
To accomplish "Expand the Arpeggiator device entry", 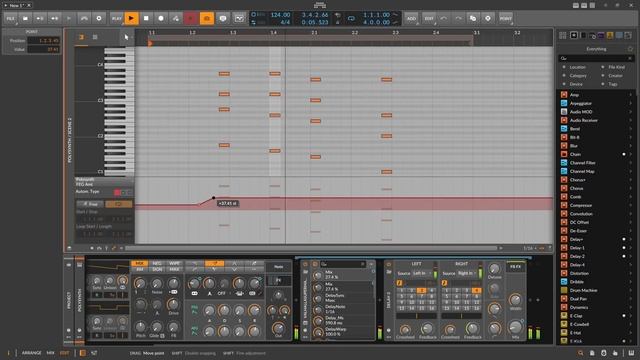I will tap(630, 103).
